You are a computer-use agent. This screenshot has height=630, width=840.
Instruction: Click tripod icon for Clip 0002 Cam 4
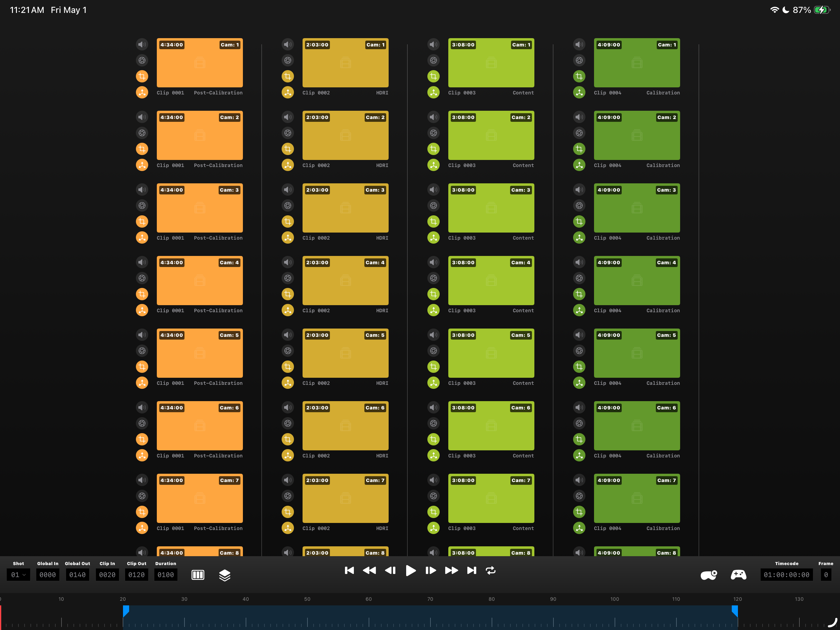288,310
